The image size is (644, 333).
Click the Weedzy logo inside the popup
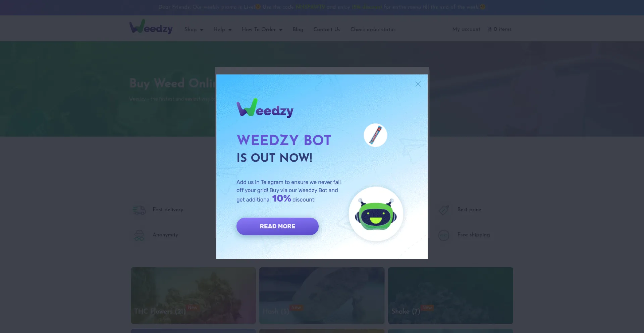(265, 108)
